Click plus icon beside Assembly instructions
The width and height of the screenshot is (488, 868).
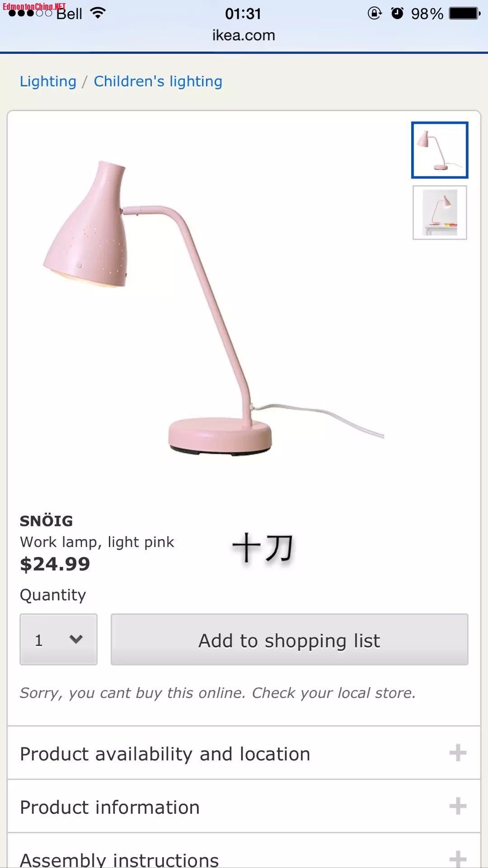[458, 859]
